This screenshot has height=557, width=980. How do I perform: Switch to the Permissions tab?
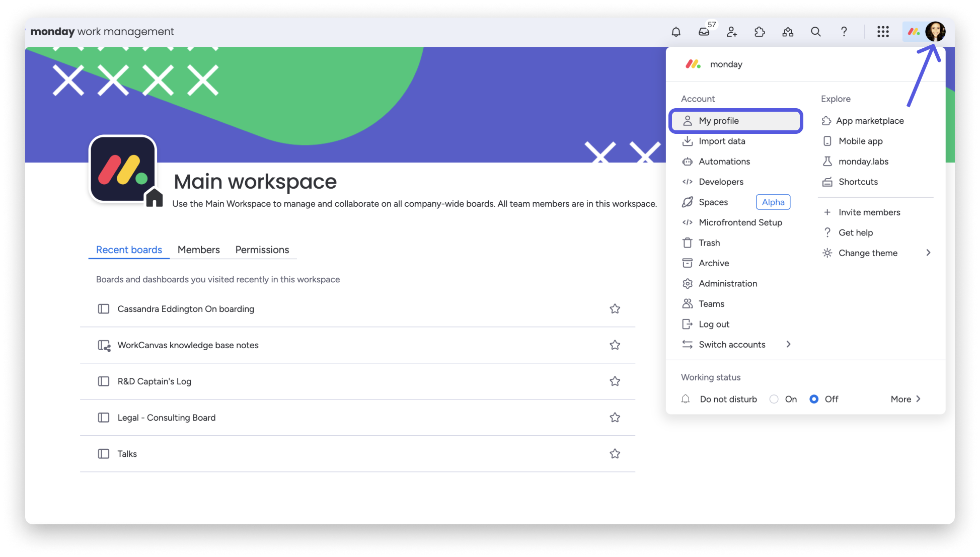262,250
